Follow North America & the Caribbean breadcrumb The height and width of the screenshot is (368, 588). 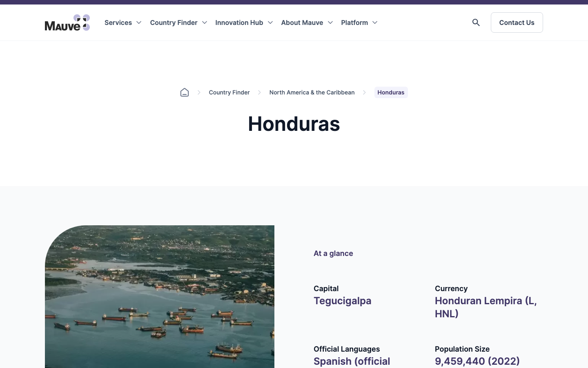pyautogui.click(x=312, y=92)
